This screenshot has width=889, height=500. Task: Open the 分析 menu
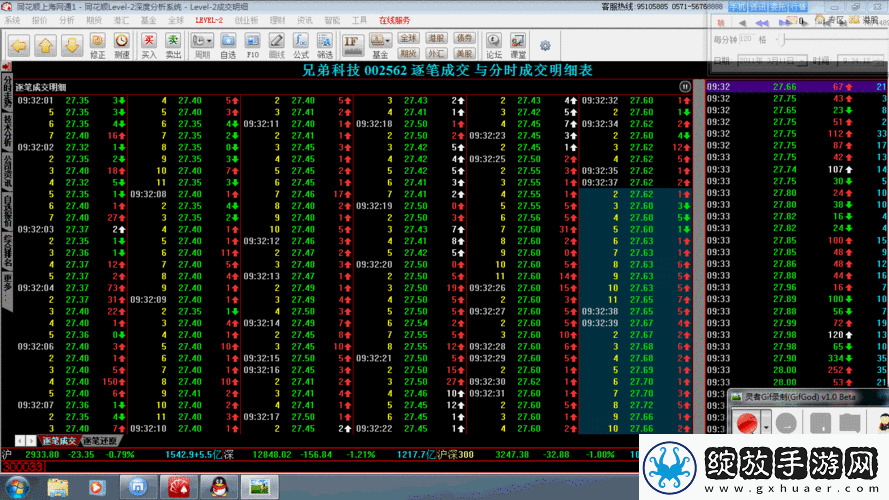(66, 20)
